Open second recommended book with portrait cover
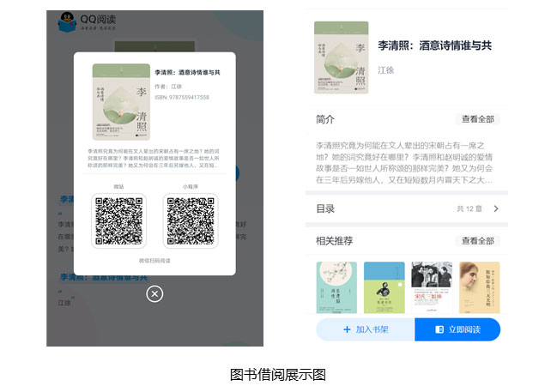The width and height of the screenshot is (557, 392). pyautogui.click(x=384, y=288)
